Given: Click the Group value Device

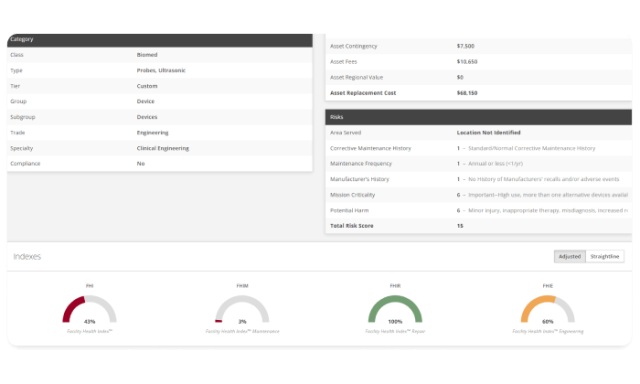Looking at the screenshot, I should (x=145, y=101).
